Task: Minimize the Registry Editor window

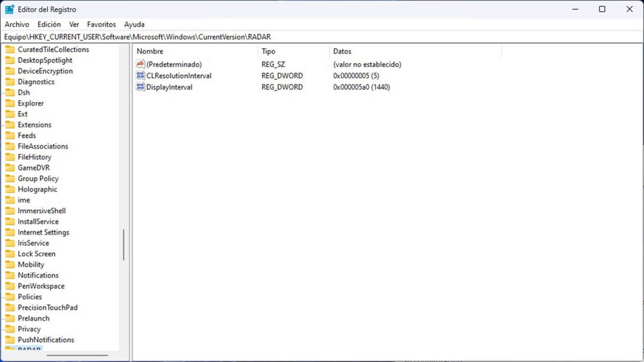Action: click(x=575, y=9)
